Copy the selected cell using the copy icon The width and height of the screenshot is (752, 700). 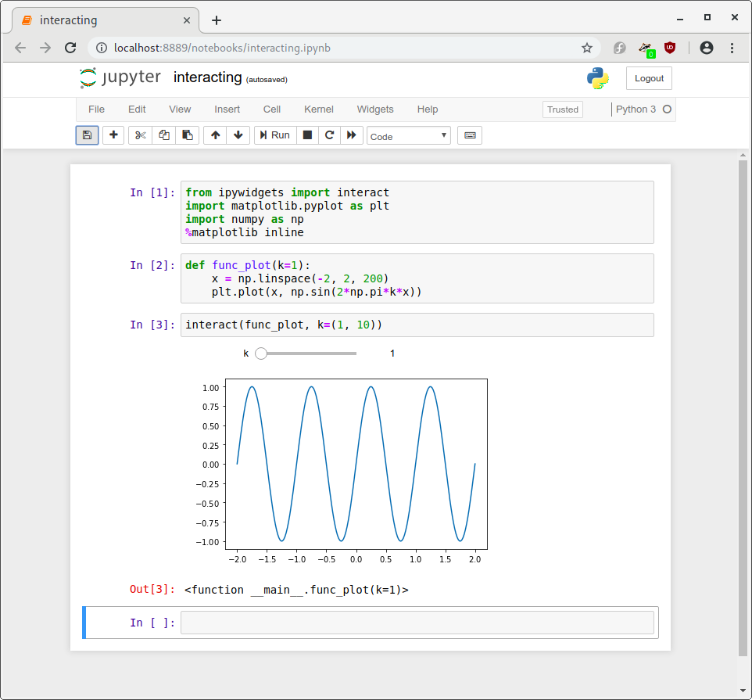164,135
